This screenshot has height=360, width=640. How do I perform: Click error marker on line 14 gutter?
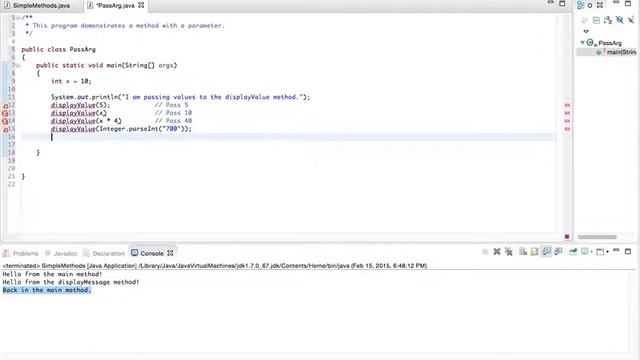point(5,121)
